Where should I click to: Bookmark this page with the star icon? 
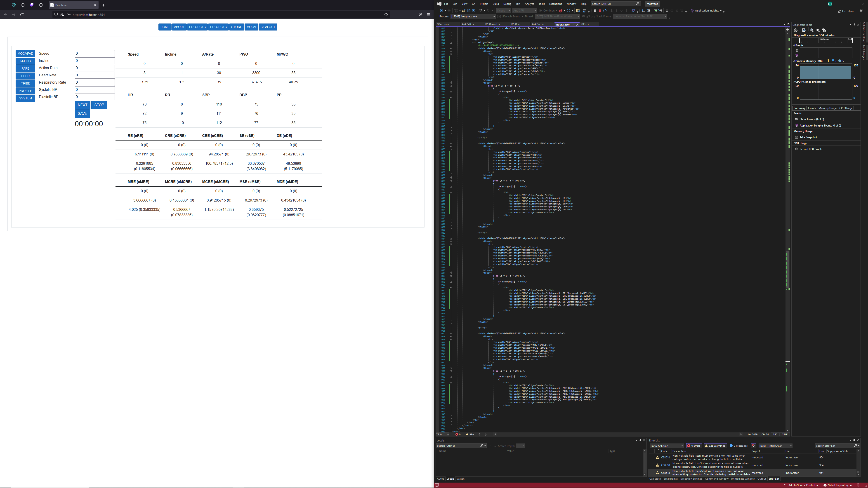(x=386, y=15)
